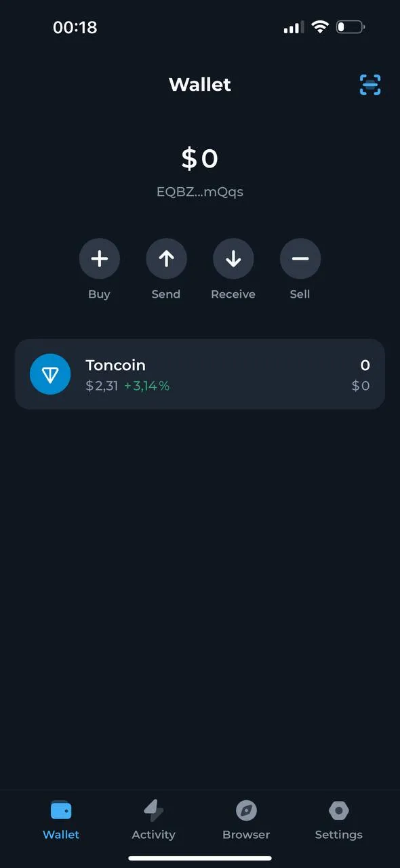Open the Toncoin asset details

tap(200, 374)
